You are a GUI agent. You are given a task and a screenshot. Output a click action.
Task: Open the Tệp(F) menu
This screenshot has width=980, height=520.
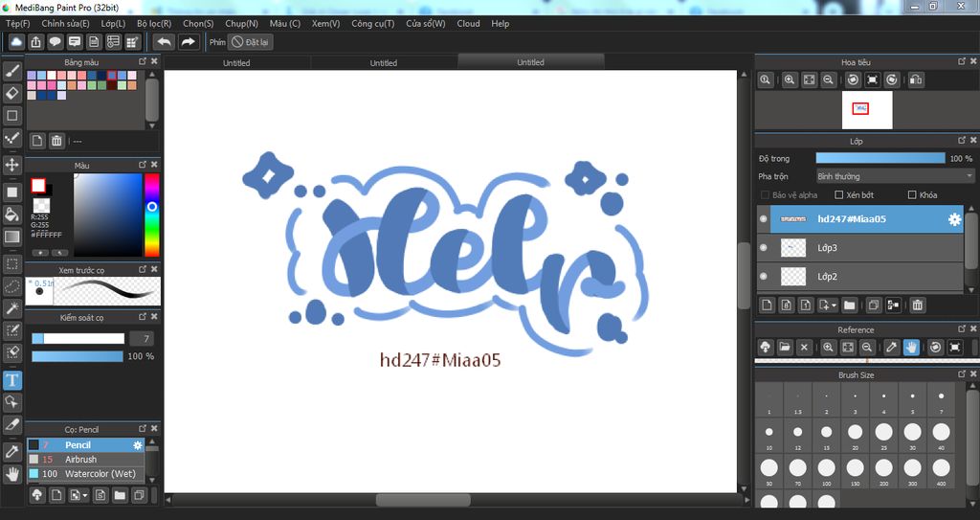pos(18,23)
